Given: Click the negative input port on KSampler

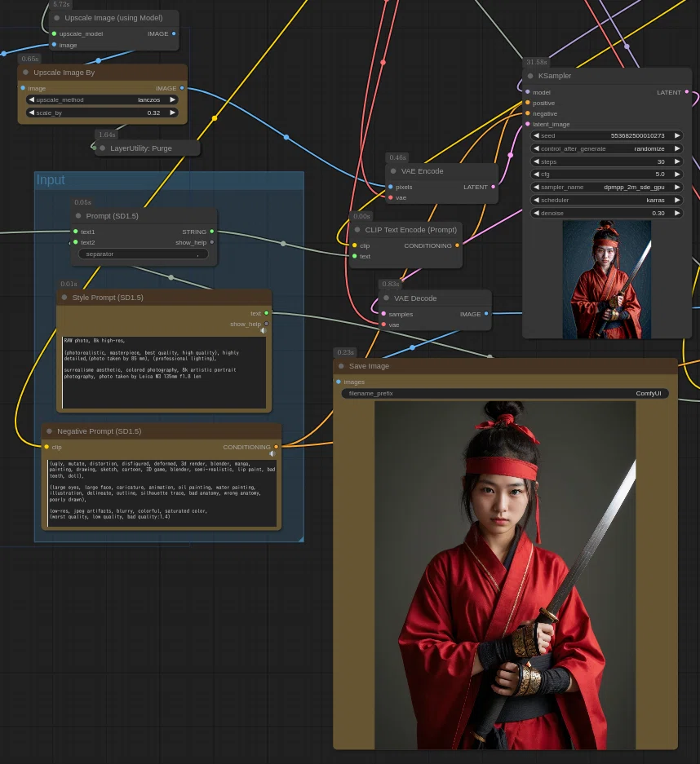Looking at the screenshot, I should coord(527,113).
